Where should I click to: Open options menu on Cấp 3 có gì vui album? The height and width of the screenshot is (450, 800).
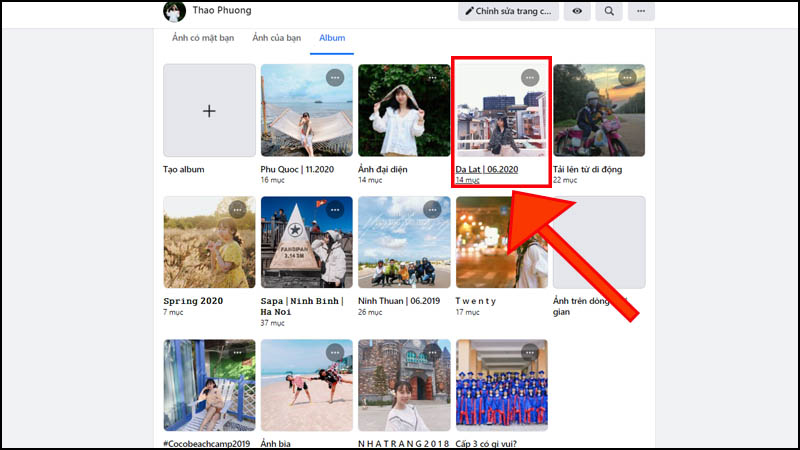[530, 353]
